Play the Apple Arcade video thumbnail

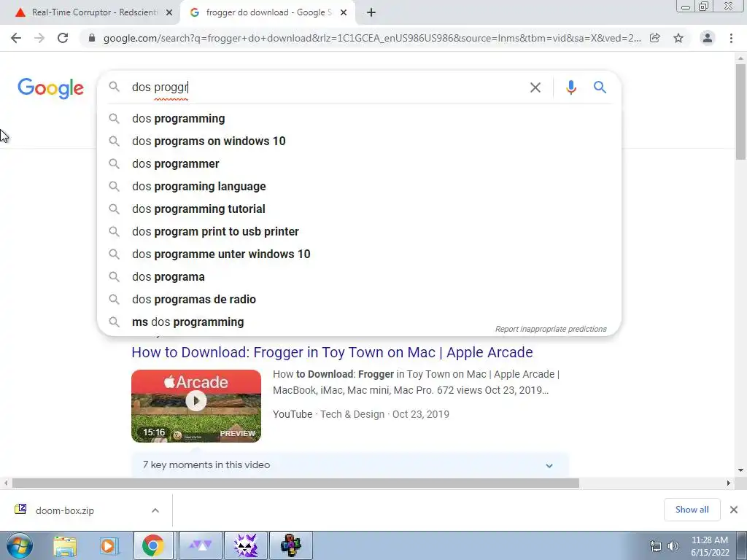point(196,406)
